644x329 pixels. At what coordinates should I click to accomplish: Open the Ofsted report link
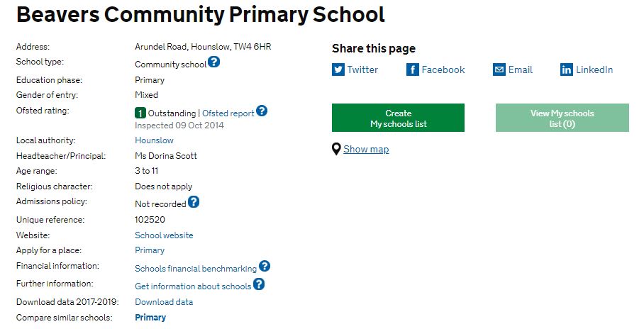click(x=228, y=113)
